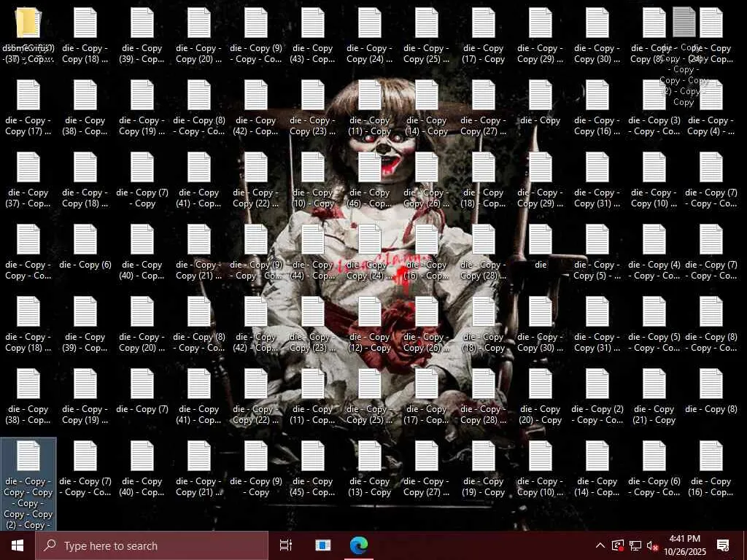Select the file 'die - Copy (7) - Copy'
Viewport: 747px width, 560px height.
tap(142, 181)
